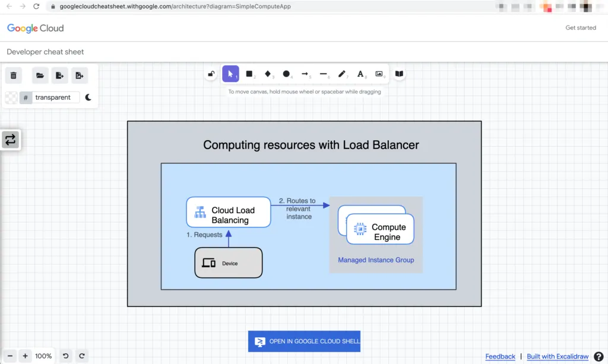This screenshot has height=364, width=608.
Task: Click the browser forward arrow
Action: tap(23, 6)
